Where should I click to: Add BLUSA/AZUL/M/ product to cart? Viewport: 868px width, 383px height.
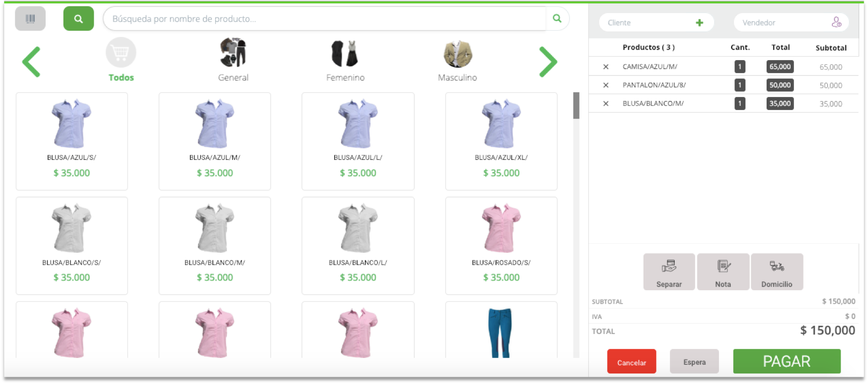(x=215, y=141)
